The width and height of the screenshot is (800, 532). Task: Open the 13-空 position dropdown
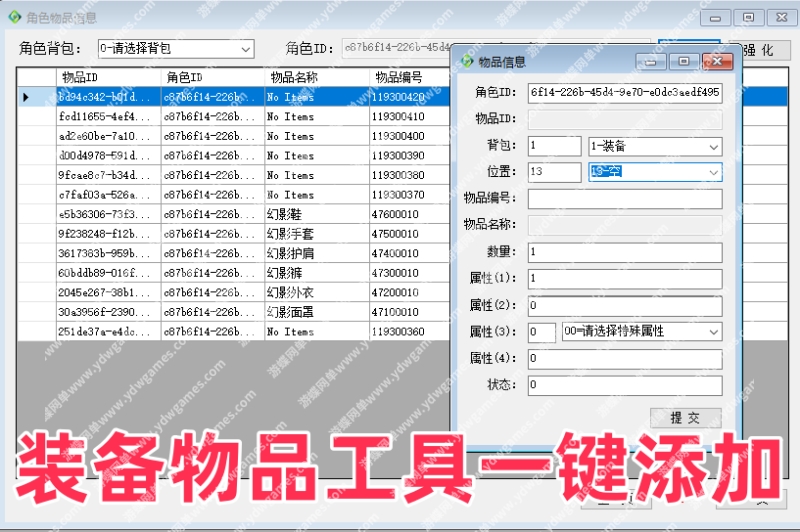click(x=655, y=172)
